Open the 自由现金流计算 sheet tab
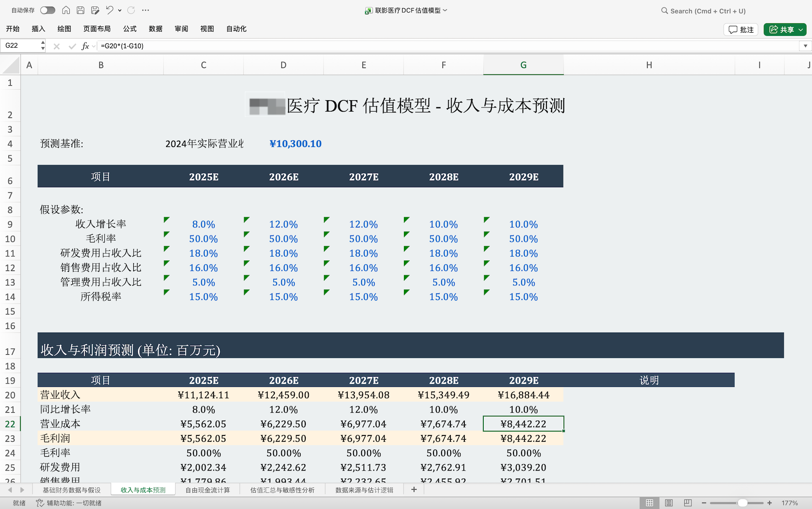The image size is (812, 509). point(207,490)
